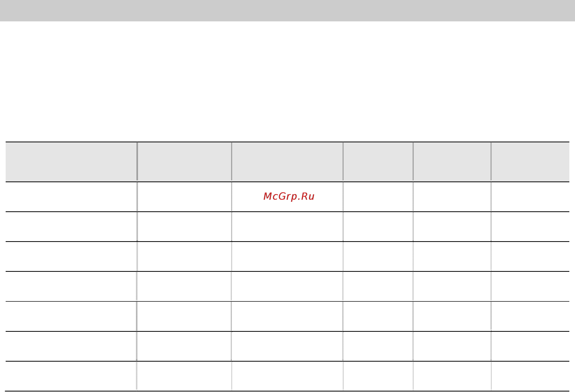Select the last column's blank header cell

(x=530, y=162)
